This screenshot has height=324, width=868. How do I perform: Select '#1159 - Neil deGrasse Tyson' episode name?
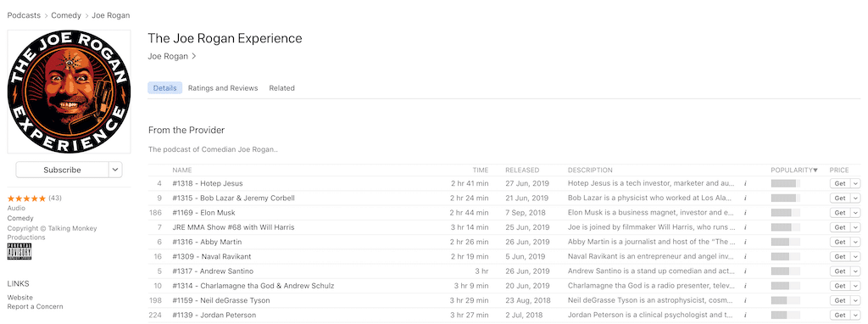[x=221, y=301]
